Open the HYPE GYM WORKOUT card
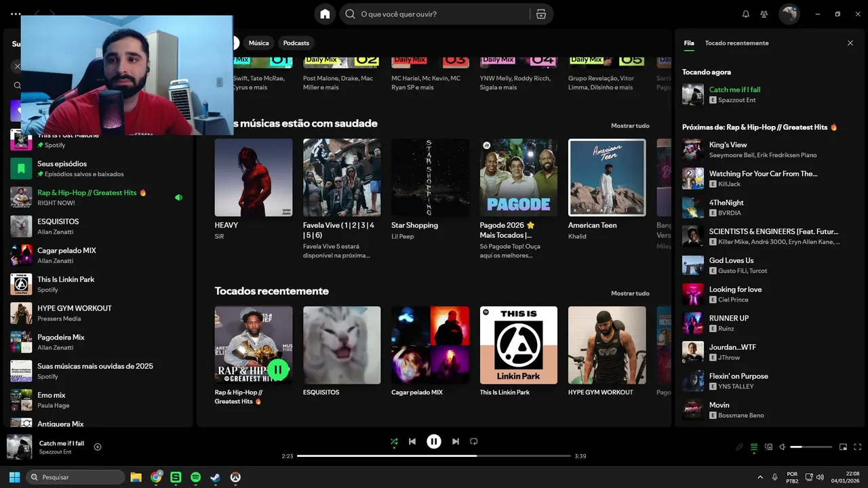This screenshot has width=868, height=488. coord(607,352)
